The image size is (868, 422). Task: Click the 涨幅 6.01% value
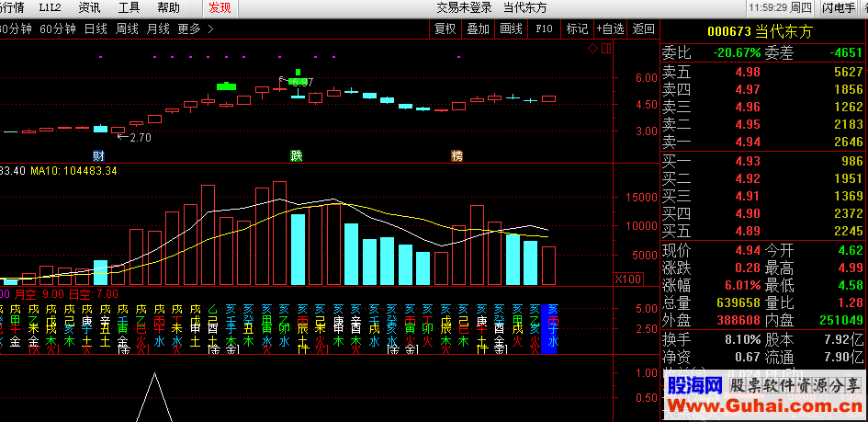pos(742,286)
